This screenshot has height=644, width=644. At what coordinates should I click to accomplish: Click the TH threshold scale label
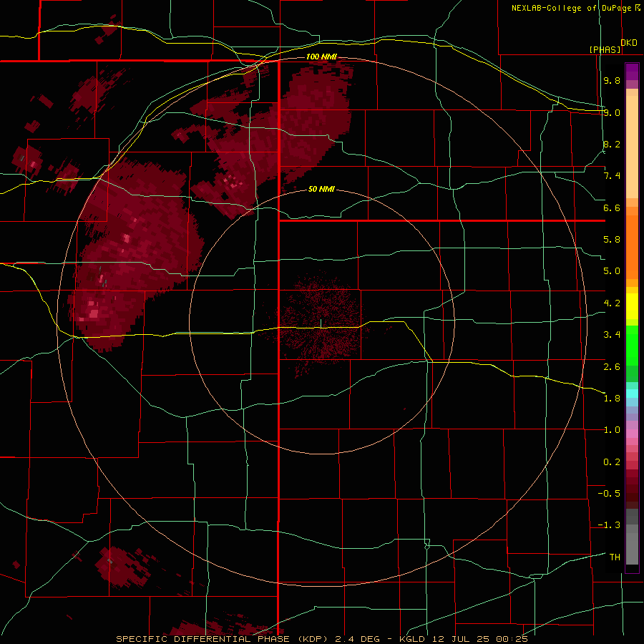click(x=615, y=557)
